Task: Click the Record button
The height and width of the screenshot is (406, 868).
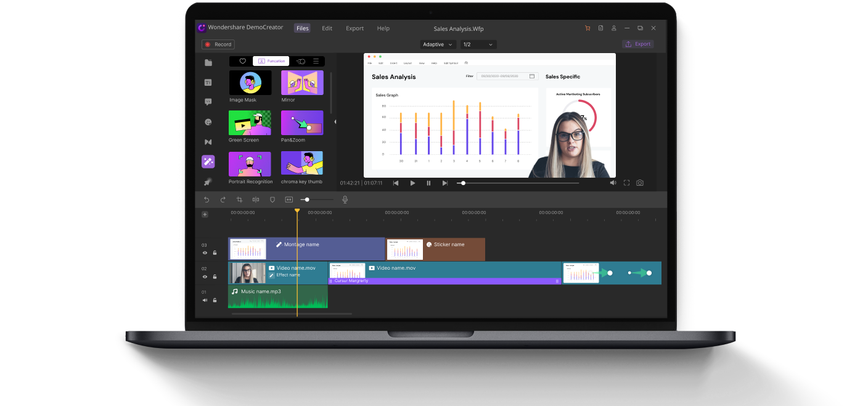Action: tap(218, 44)
